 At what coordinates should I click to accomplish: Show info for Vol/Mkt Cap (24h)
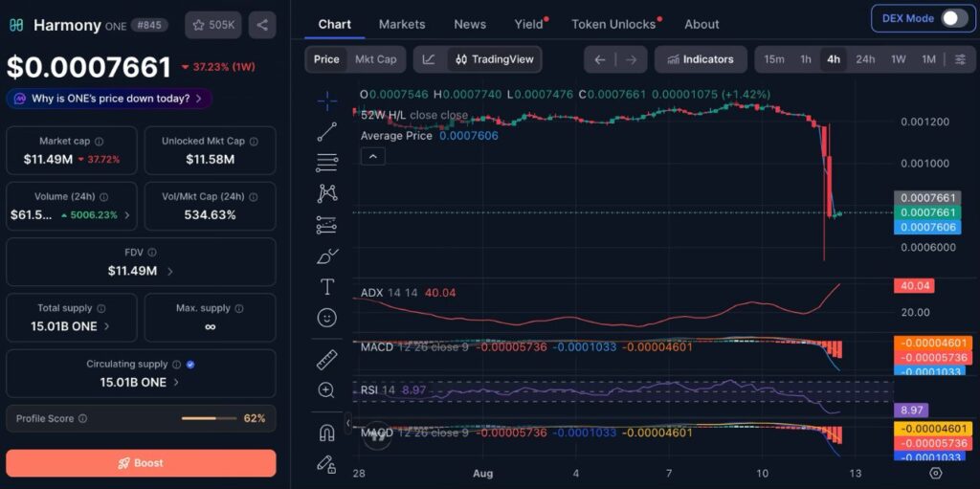253,197
